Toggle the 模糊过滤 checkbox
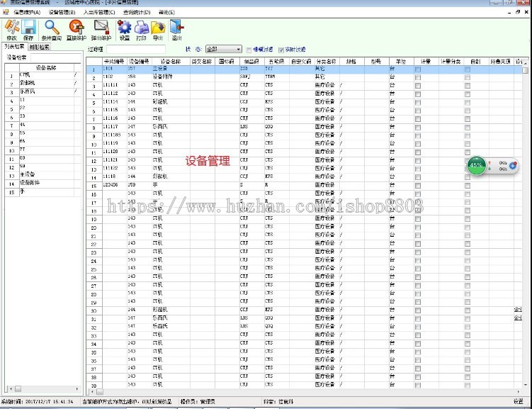This screenshot has width=532, height=409. point(249,50)
